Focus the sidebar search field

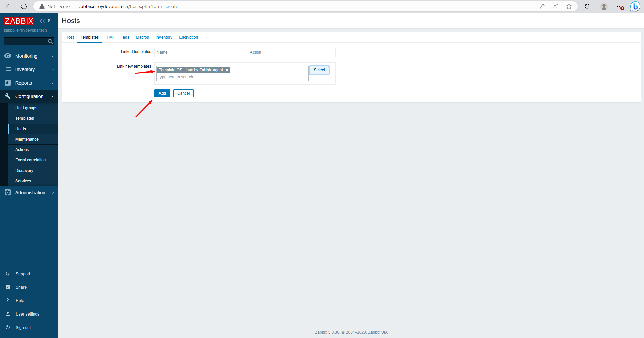point(26,41)
